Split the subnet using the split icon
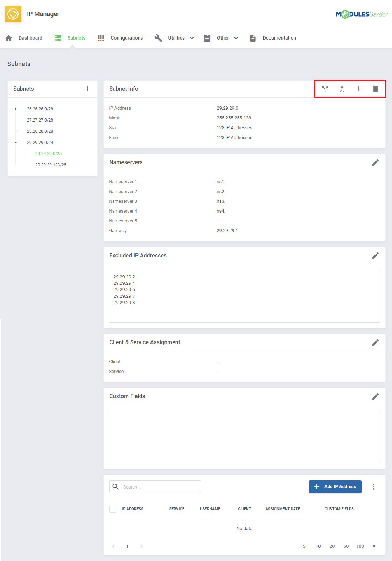The height and width of the screenshot is (561, 392). pyautogui.click(x=325, y=89)
